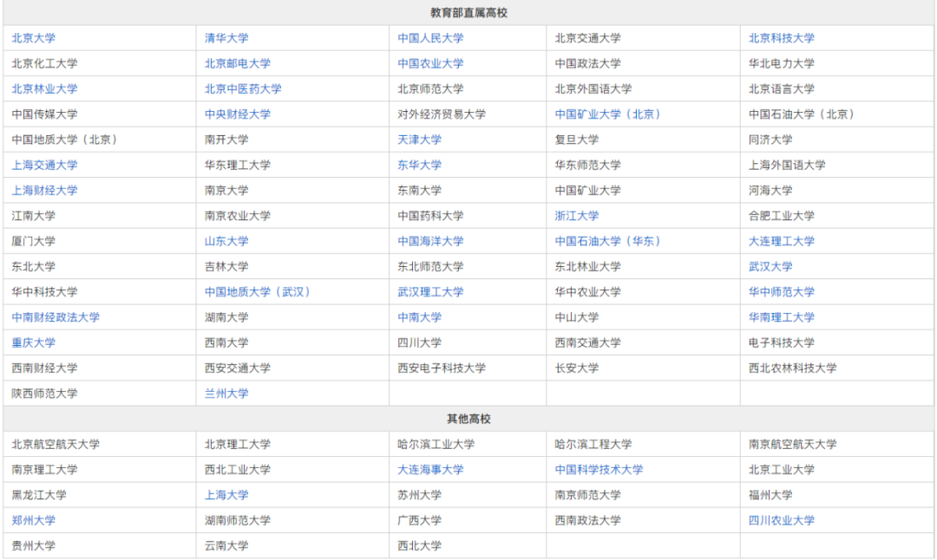This screenshot has height=560, width=937.
Task: Open the 四川农业大学 link
Action: pyautogui.click(x=781, y=520)
